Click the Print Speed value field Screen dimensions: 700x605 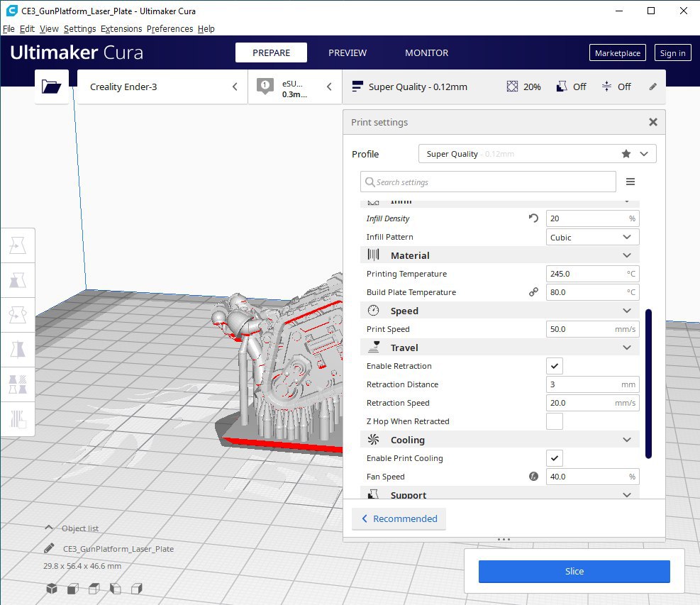(x=592, y=329)
